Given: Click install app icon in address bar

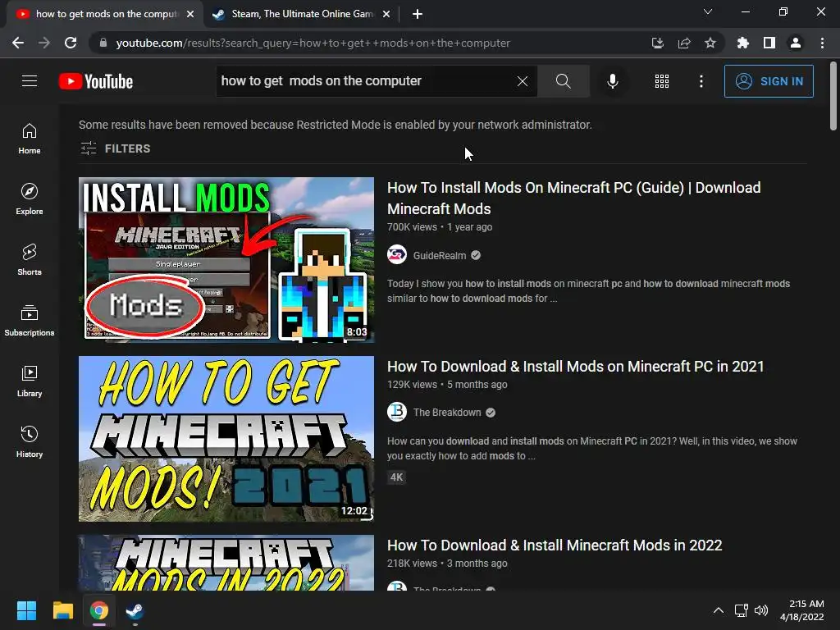Looking at the screenshot, I should pos(657,43).
